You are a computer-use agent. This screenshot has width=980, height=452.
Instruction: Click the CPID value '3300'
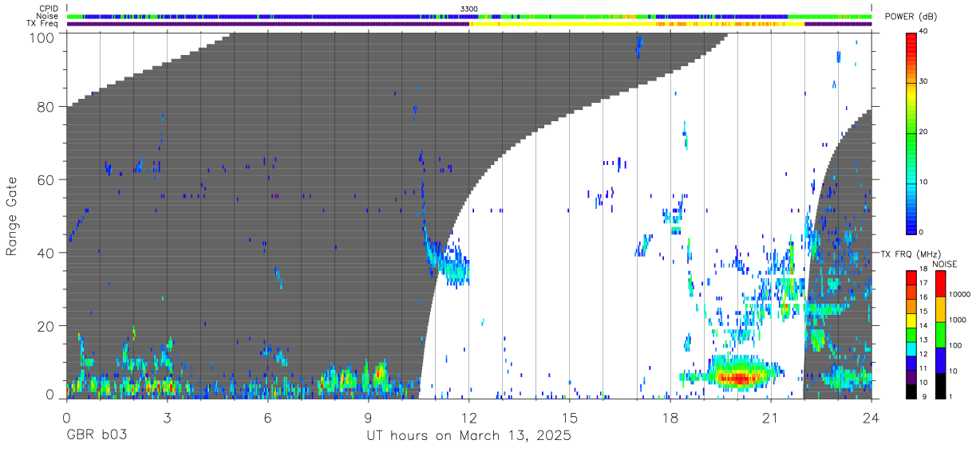(x=469, y=9)
